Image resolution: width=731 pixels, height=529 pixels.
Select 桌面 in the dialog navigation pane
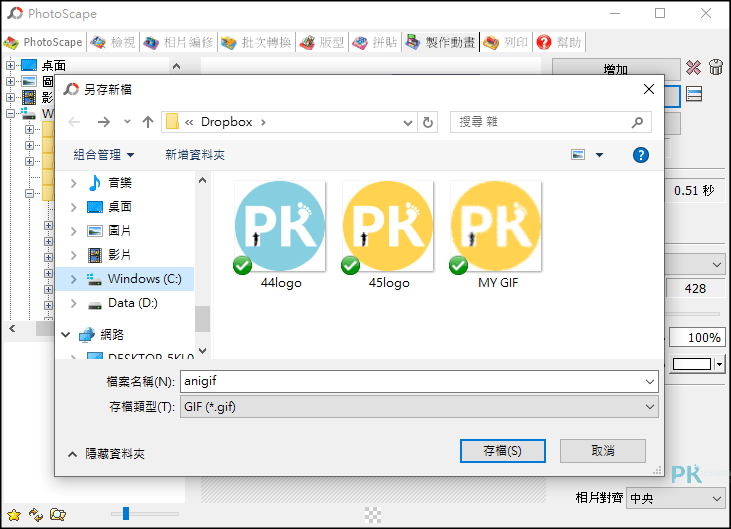click(x=120, y=206)
